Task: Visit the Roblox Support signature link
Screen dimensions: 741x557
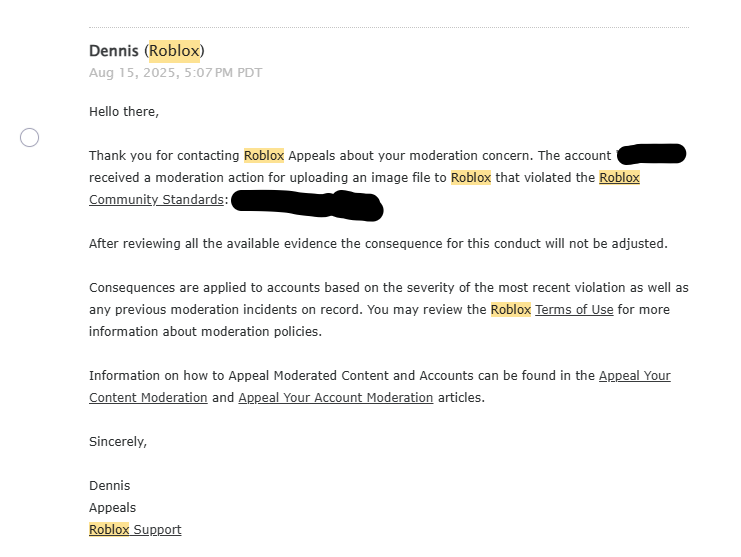Action: pos(135,529)
